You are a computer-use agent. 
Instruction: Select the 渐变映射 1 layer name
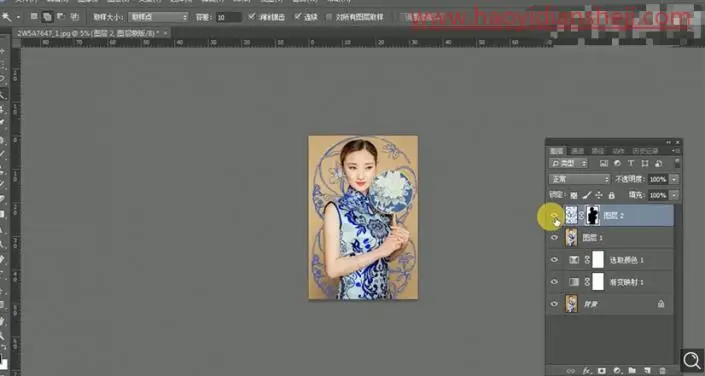coord(626,282)
